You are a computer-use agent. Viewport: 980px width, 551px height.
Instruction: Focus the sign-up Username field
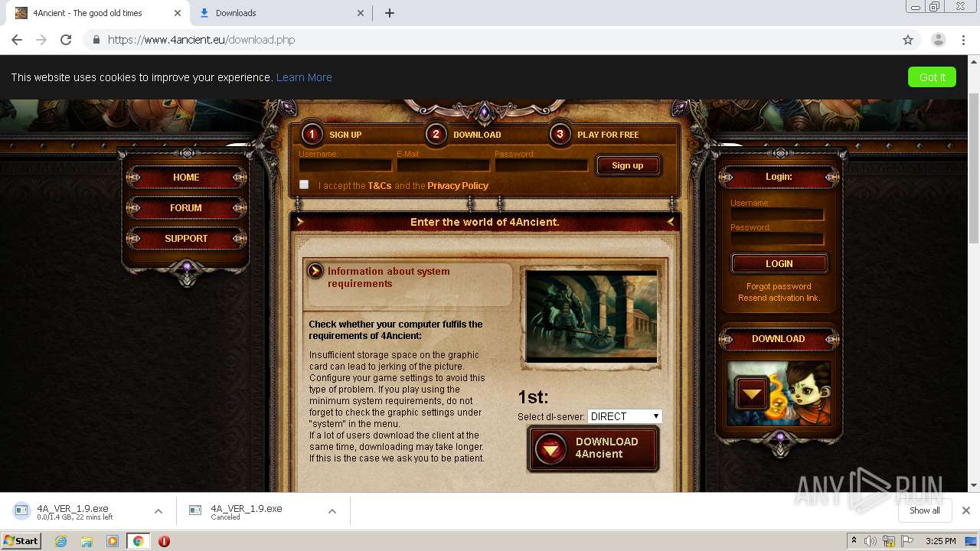345,165
